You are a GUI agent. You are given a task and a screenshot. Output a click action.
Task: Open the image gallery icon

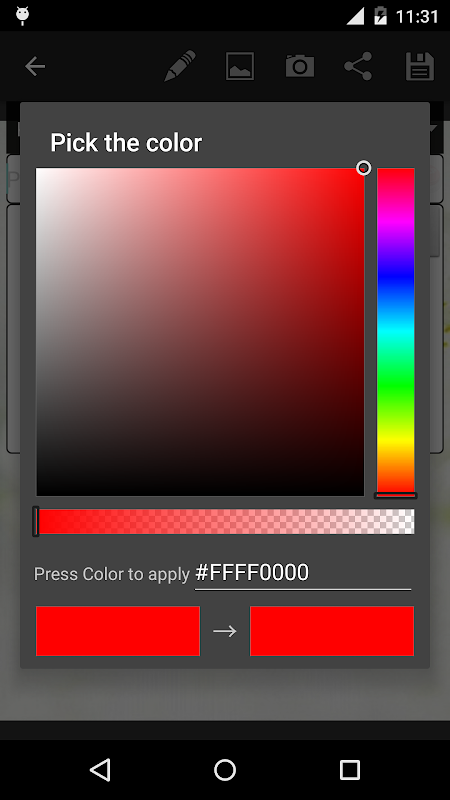click(x=240, y=66)
